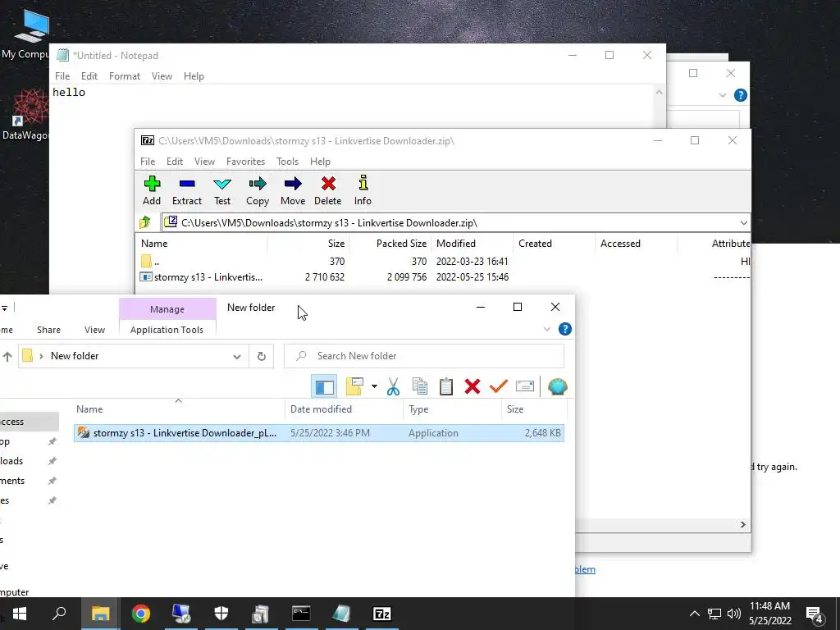The image size is (840, 630).
Task: Open 7-Zip from the taskbar
Action: (381, 614)
